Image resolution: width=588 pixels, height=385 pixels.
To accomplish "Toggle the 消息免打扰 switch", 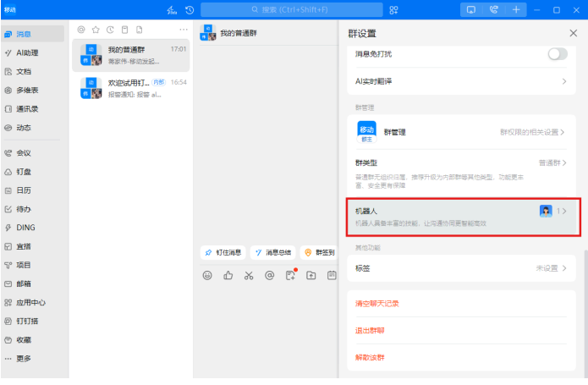I will coord(557,54).
